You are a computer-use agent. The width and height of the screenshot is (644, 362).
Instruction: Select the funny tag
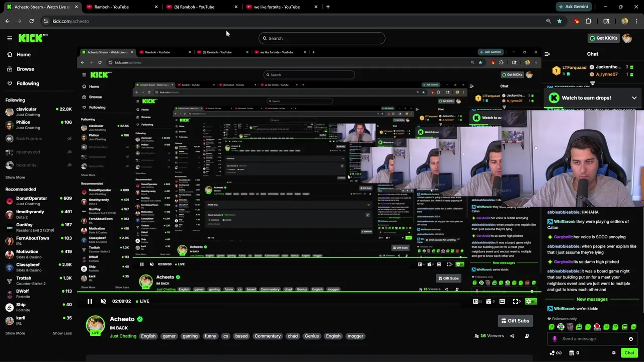(x=210, y=336)
